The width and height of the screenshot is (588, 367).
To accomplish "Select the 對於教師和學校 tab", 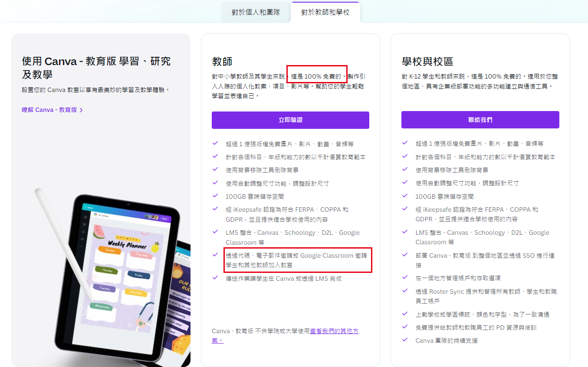I will 325,12.
